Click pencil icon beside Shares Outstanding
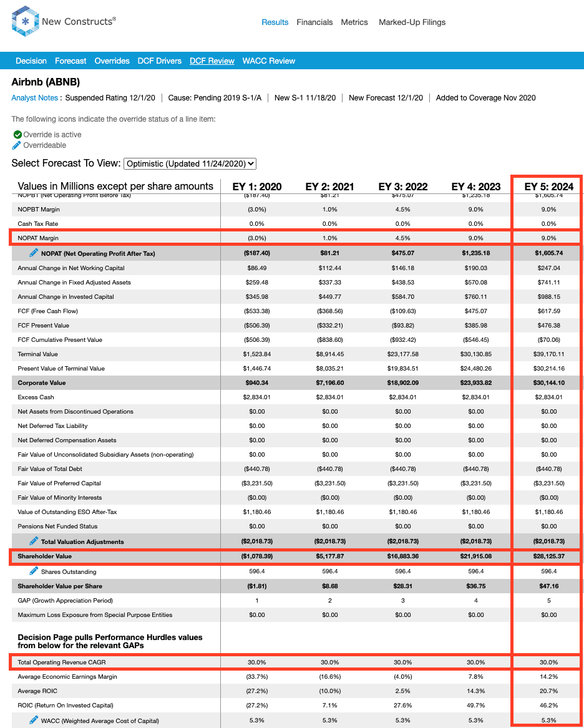 coord(34,571)
